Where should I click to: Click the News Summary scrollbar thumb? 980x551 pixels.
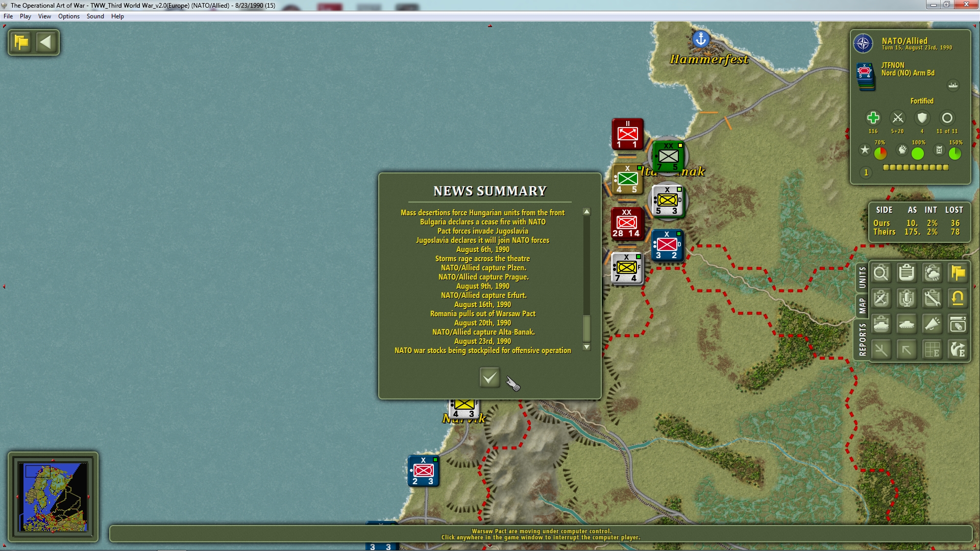[x=586, y=329]
